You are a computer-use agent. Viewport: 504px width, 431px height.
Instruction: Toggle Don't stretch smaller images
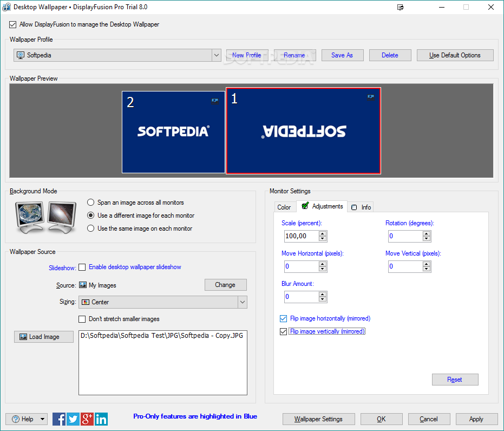(x=82, y=319)
